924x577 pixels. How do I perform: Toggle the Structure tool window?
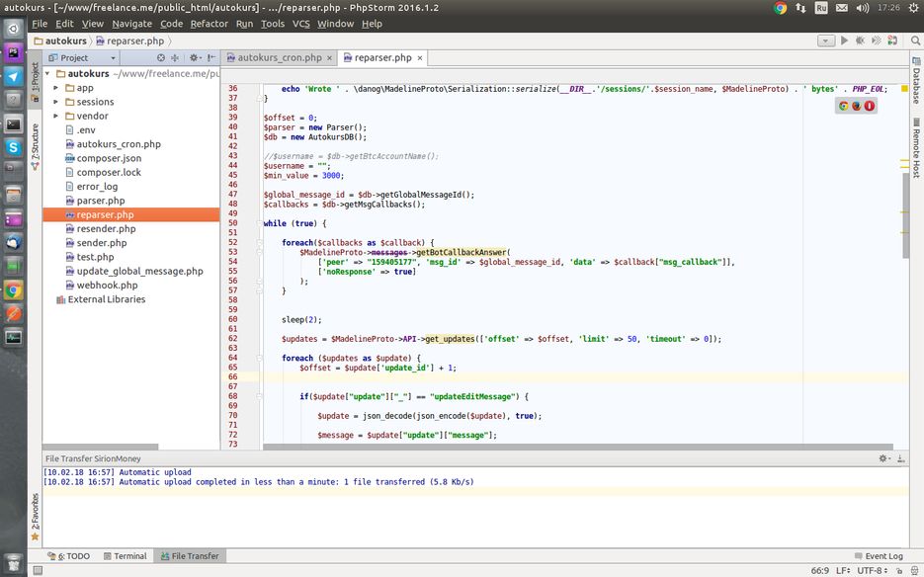tap(35, 147)
